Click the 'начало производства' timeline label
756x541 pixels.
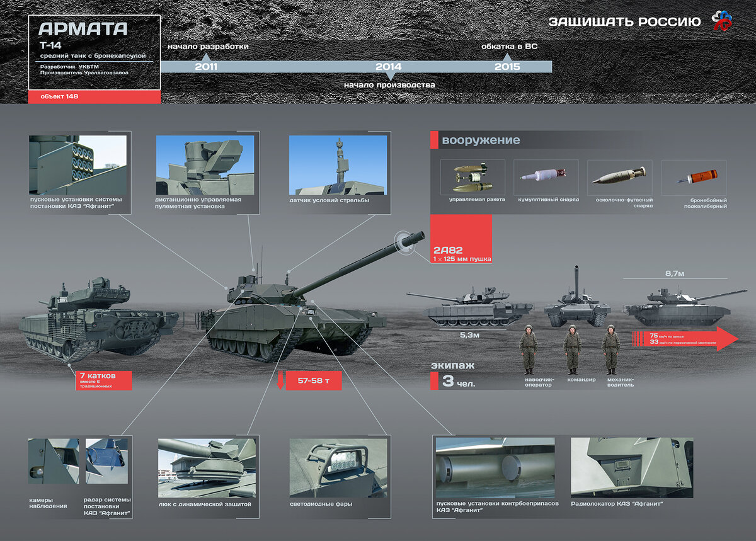pyautogui.click(x=389, y=84)
